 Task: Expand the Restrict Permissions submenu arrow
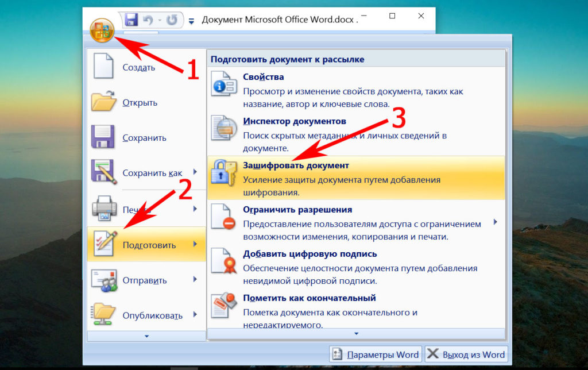click(495, 221)
